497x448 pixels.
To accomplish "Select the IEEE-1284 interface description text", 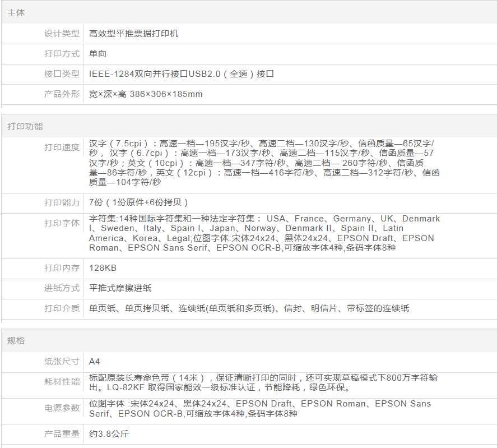I will click(182, 74).
